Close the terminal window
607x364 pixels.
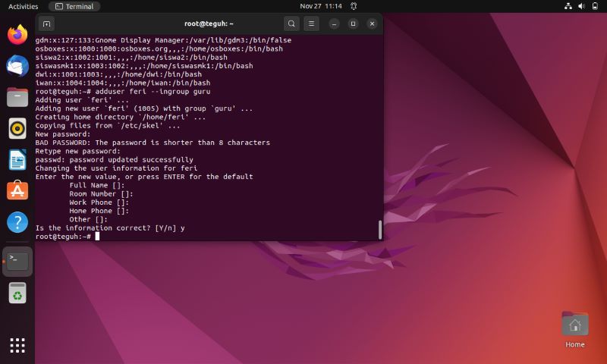372,24
